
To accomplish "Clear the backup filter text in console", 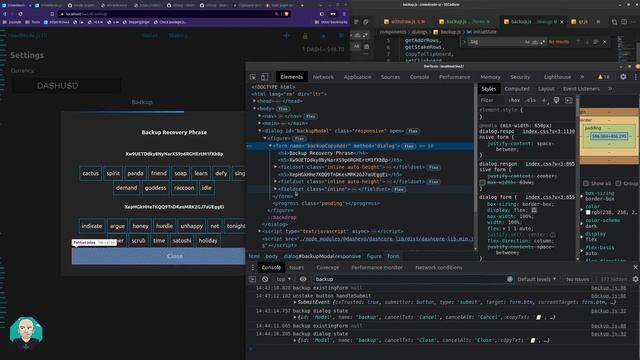I will click(510, 279).
